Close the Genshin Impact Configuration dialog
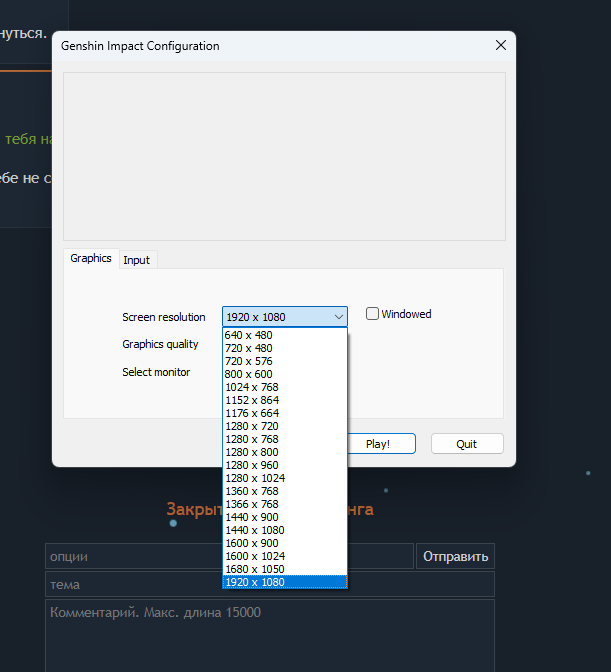This screenshot has height=672, width=611. point(500,45)
